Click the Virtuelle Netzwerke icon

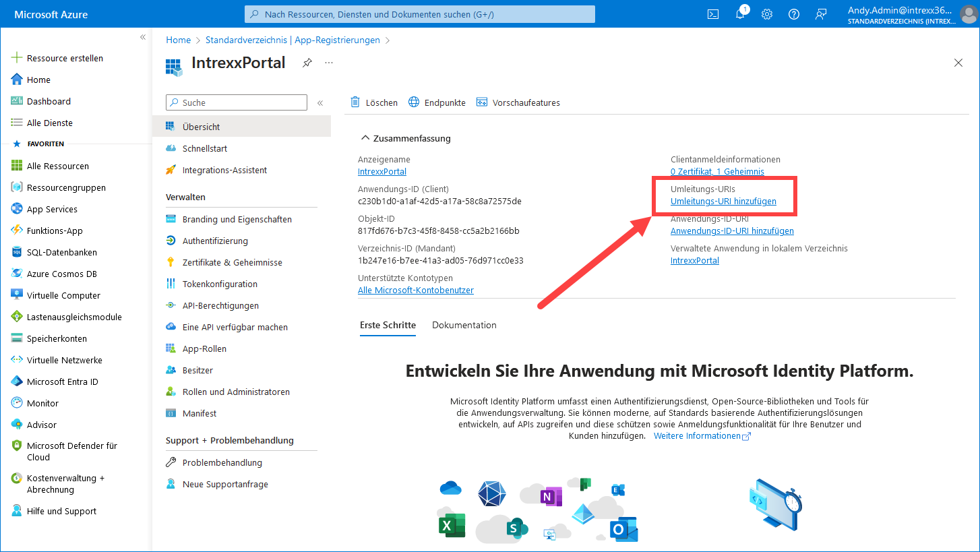tap(17, 360)
